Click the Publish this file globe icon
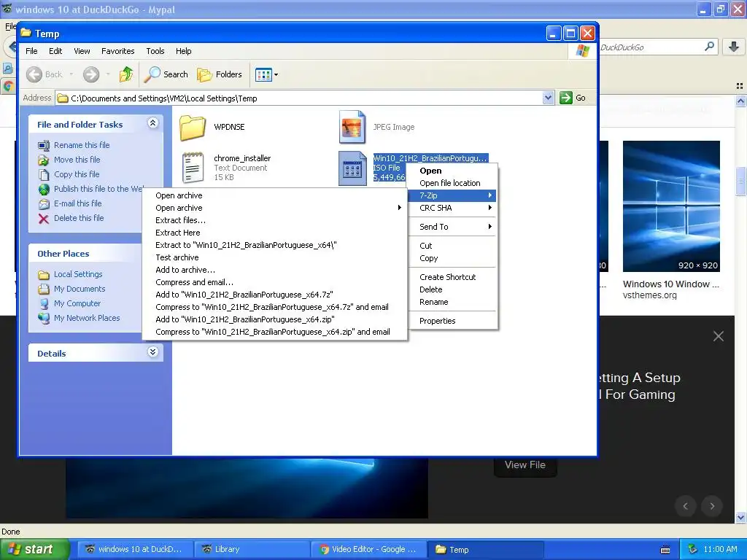 [44, 190]
